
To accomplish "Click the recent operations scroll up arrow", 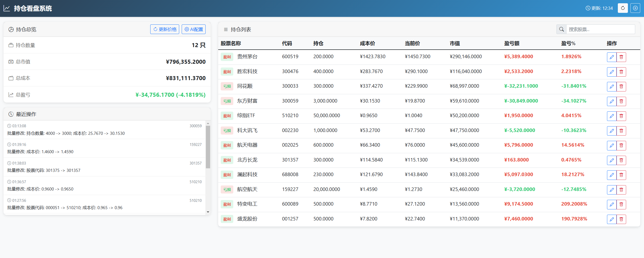I will [x=208, y=123].
